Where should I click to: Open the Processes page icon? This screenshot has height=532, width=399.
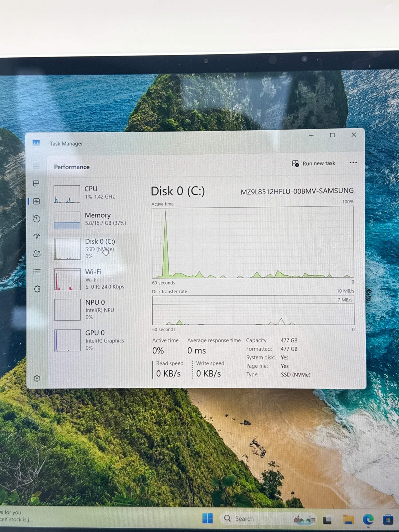36,184
